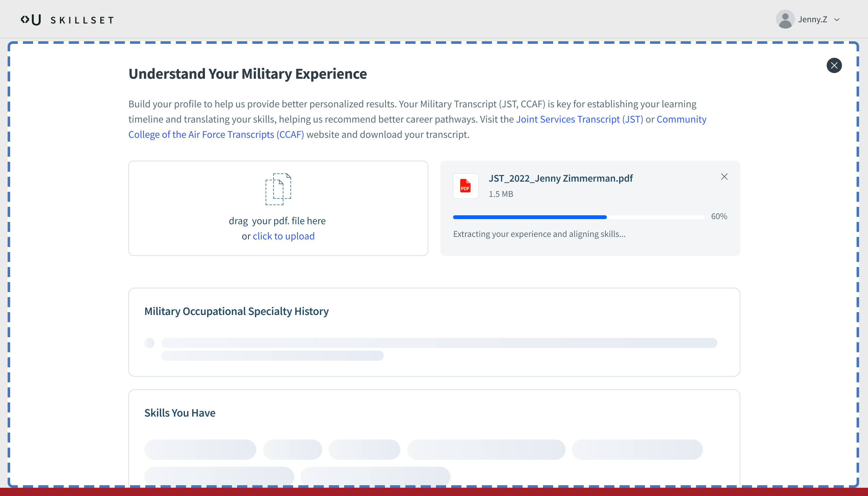Click the SkillSet logo icon
This screenshot has height=496, width=868.
click(x=31, y=20)
